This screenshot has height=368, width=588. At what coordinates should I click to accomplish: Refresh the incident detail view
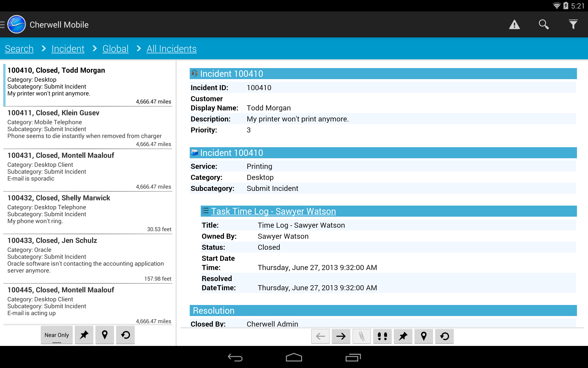click(444, 336)
